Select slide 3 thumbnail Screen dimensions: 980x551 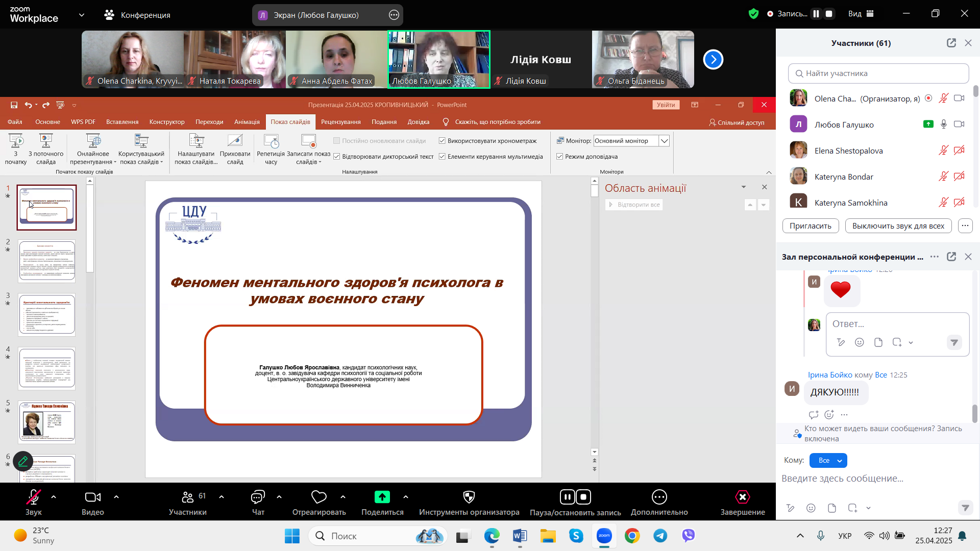tap(47, 315)
